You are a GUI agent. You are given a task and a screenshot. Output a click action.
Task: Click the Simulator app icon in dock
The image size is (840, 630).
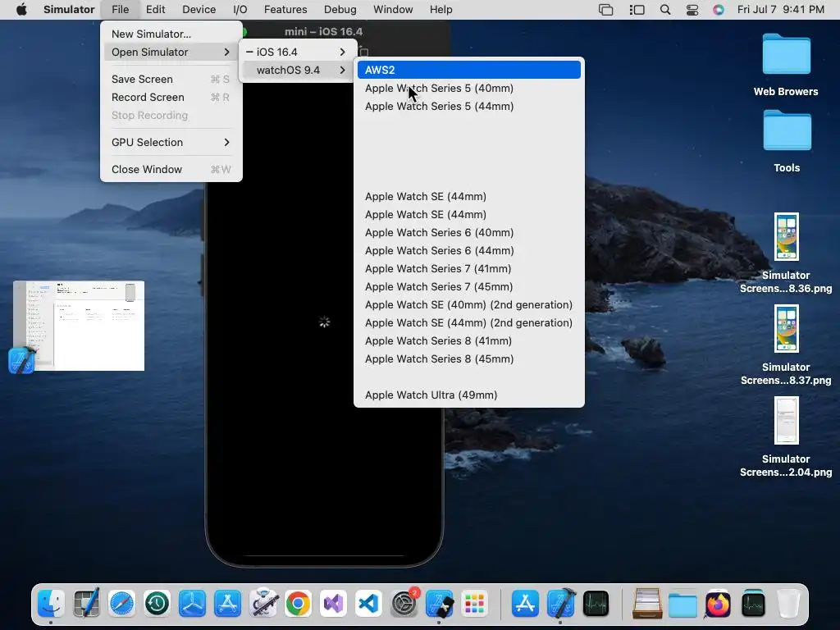pos(440,604)
